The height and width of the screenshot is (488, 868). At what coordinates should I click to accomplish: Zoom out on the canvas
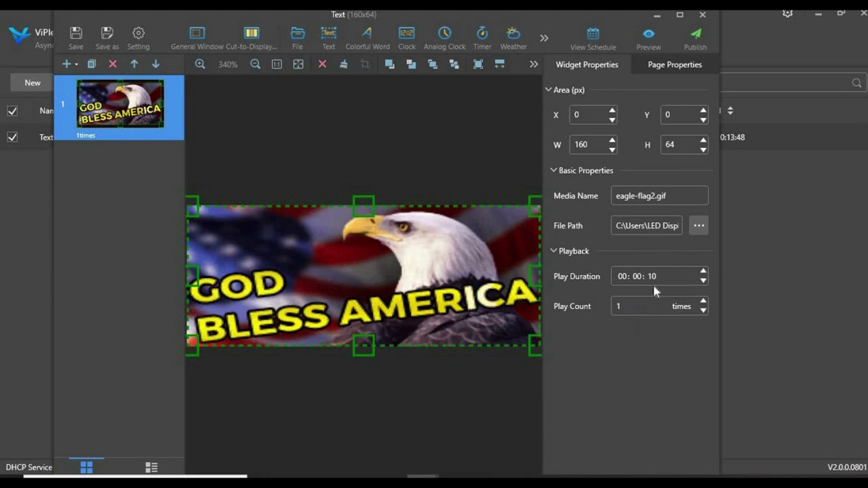[255, 64]
